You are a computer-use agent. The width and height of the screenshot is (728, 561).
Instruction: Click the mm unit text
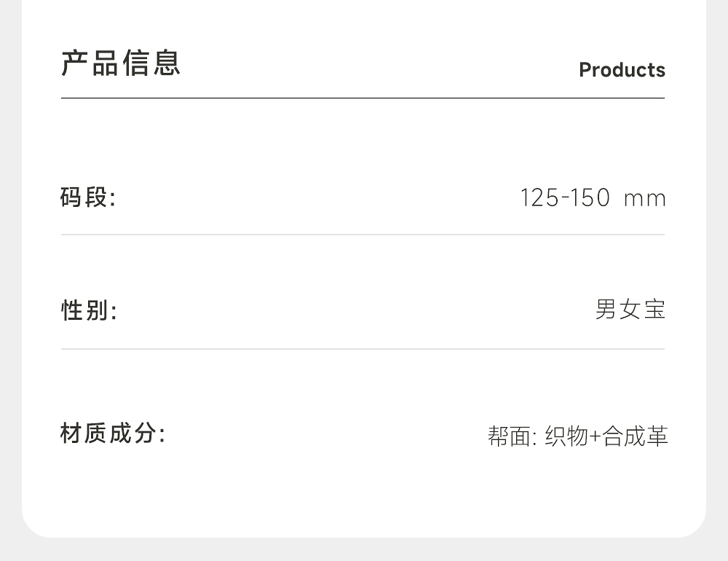tap(645, 199)
